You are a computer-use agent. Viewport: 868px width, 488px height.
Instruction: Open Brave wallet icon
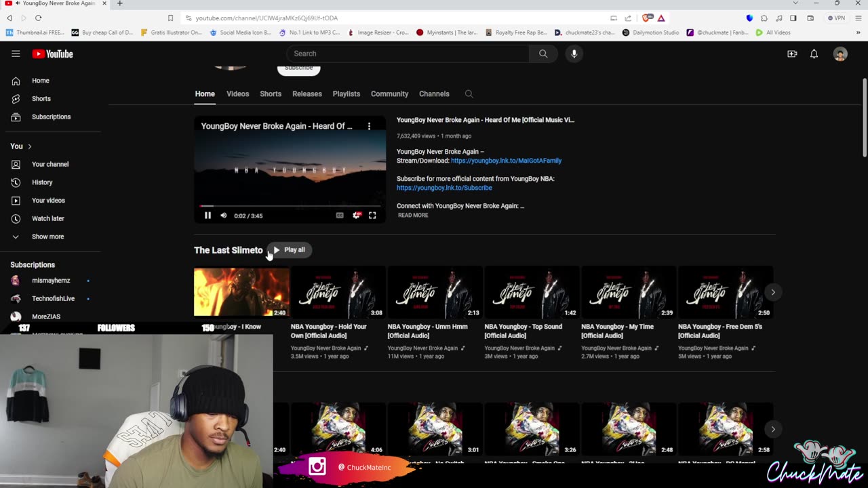[810, 18]
